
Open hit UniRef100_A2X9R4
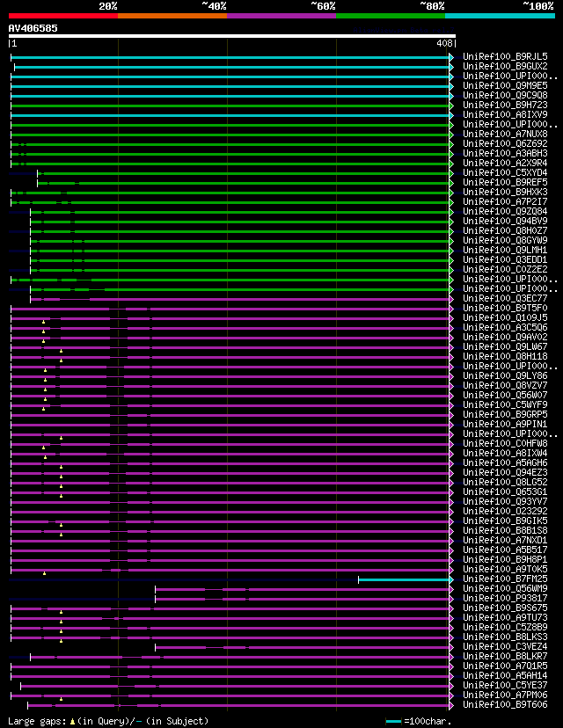505,163
